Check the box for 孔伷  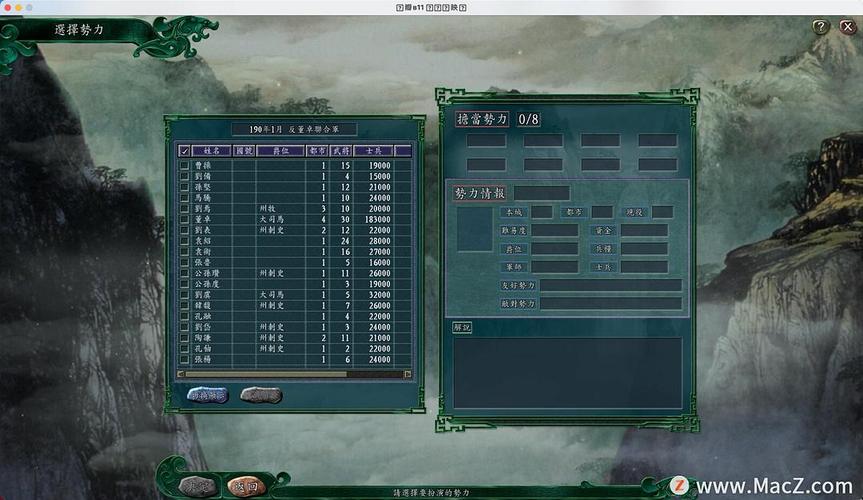[184, 349]
